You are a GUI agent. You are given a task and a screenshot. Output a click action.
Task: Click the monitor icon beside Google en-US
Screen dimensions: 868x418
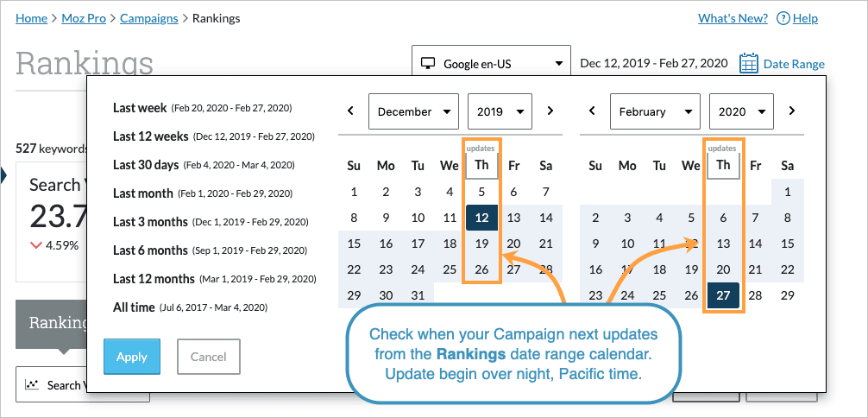pos(427,63)
